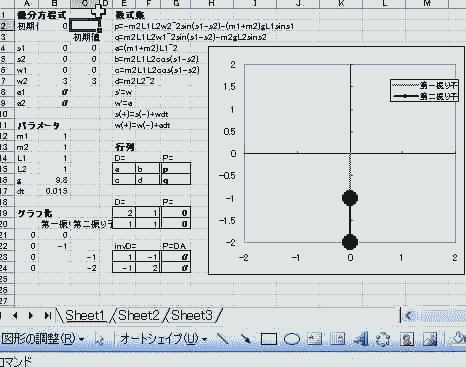Select the formula cell a=(m1+m2)L1^2
466x367 pixels.
click(146, 48)
